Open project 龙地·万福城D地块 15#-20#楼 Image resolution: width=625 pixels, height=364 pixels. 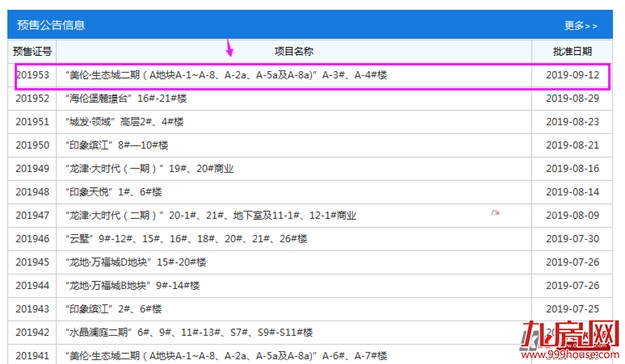point(136,262)
